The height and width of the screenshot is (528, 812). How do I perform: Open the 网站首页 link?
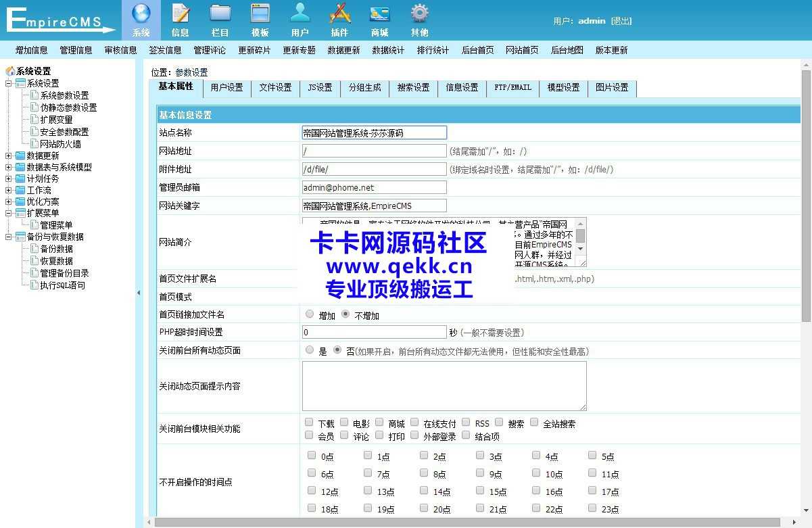click(x=522, y=50)
